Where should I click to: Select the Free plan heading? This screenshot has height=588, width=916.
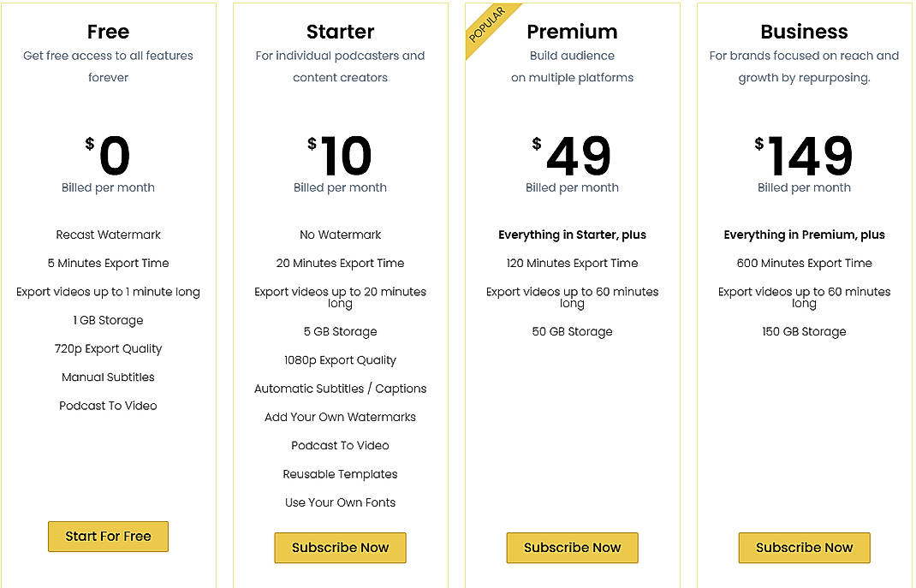pyautogui.click(x=108, y=32)
